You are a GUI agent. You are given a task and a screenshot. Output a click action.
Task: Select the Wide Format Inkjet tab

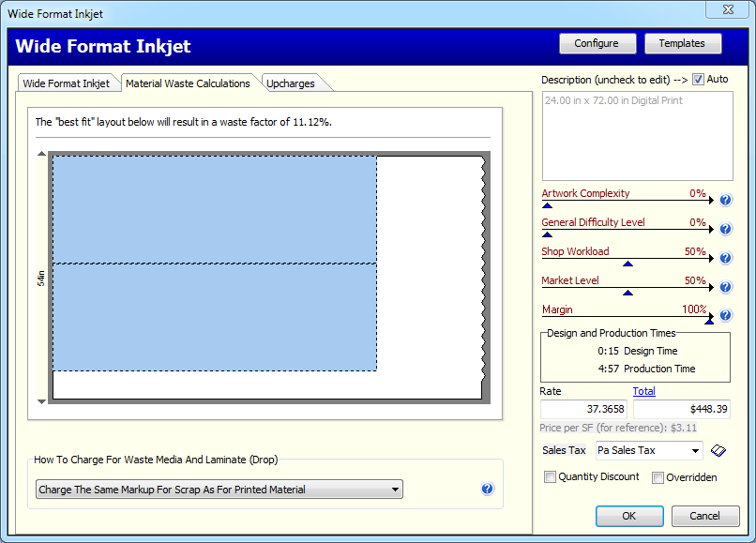click(x=67, y=83)
